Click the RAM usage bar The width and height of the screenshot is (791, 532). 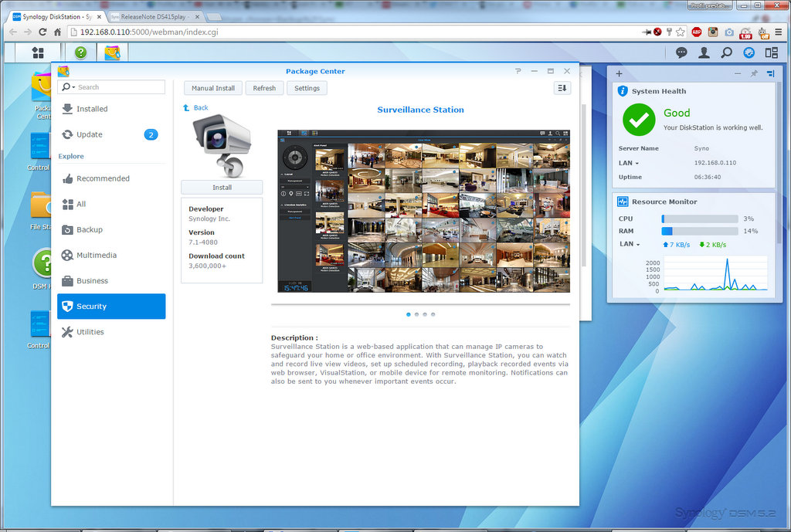[x=700, y=231]
